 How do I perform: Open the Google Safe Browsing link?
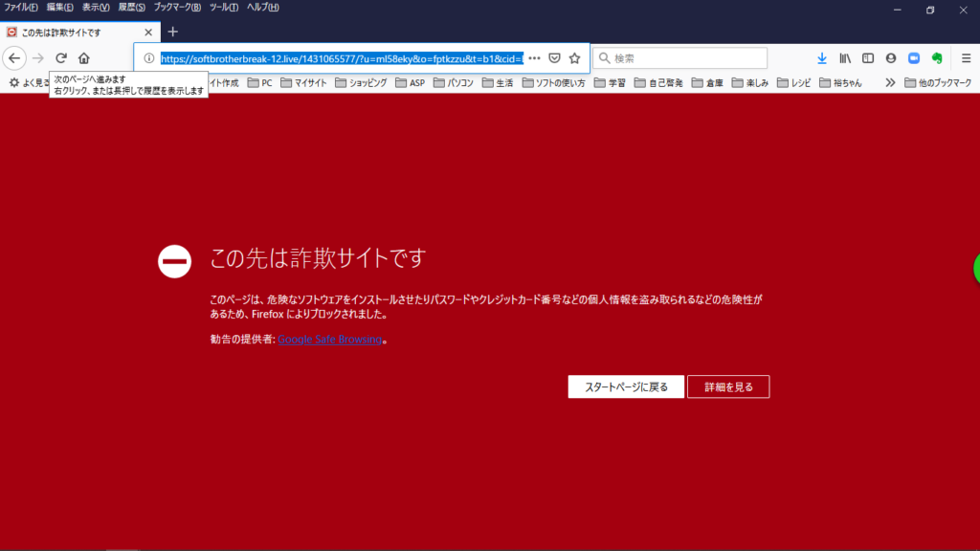click(x=330, y=340)
